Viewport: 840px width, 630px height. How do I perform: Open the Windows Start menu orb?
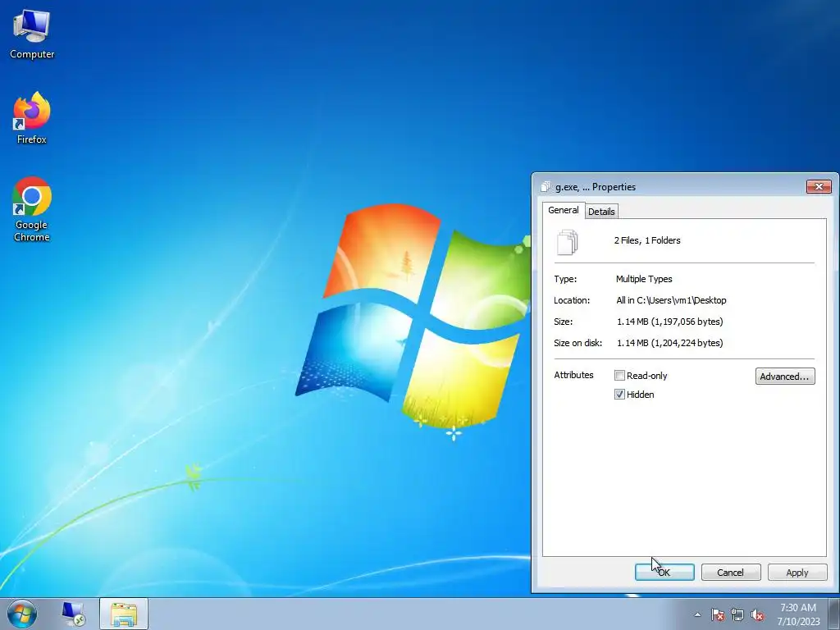click(22, 614)
